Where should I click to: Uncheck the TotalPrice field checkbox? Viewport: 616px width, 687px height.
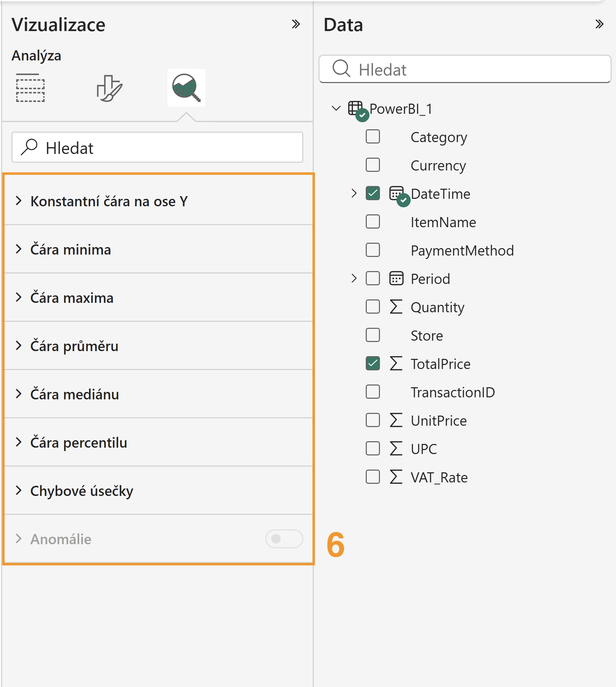click(x=373, y=364)
